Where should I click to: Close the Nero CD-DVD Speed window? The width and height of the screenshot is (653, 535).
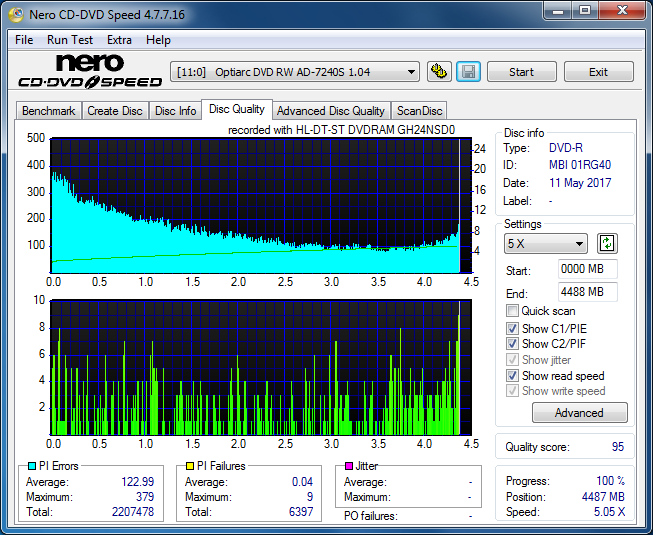[622, 11]
